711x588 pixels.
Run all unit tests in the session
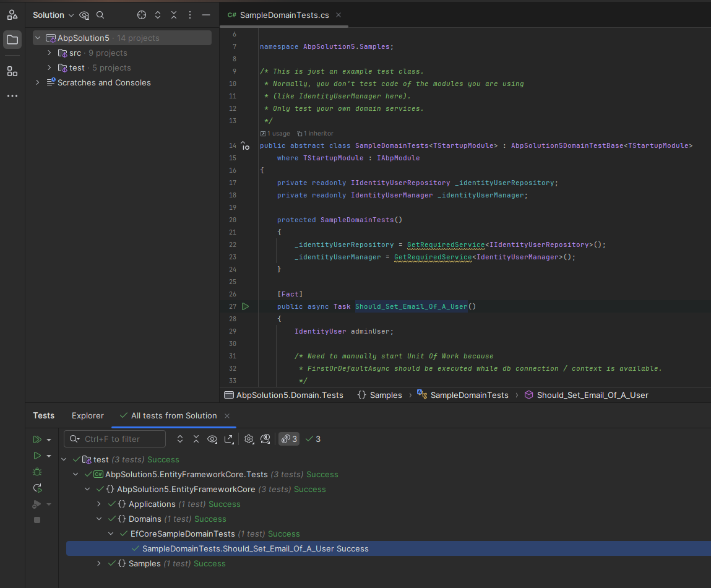coord(37,439)
